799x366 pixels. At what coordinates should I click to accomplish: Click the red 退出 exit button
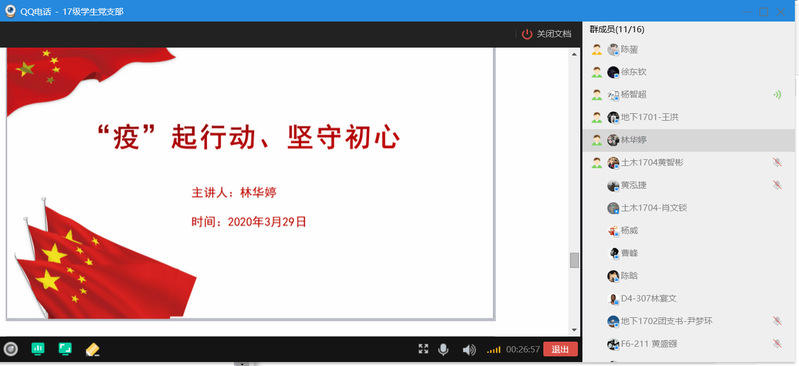560,349
